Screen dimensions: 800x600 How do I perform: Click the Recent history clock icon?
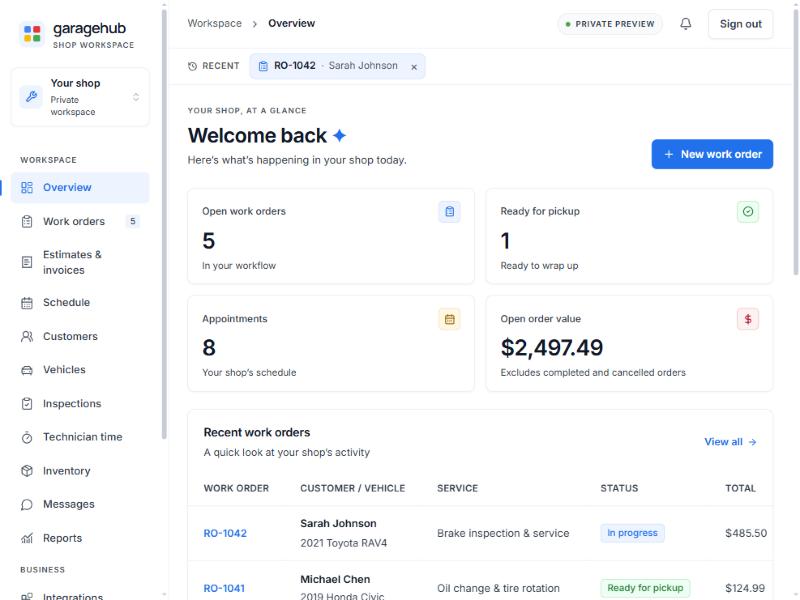point(192,66)
